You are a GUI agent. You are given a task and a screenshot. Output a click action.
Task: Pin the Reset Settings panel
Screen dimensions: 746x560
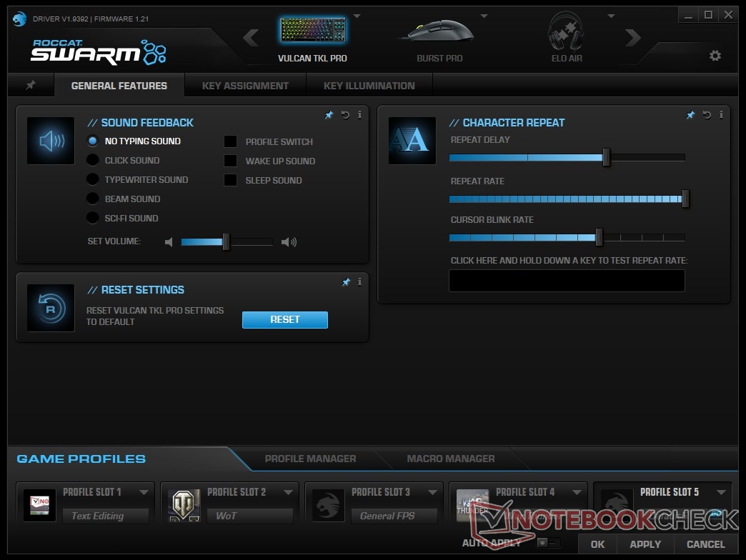[x=346, y=282]
